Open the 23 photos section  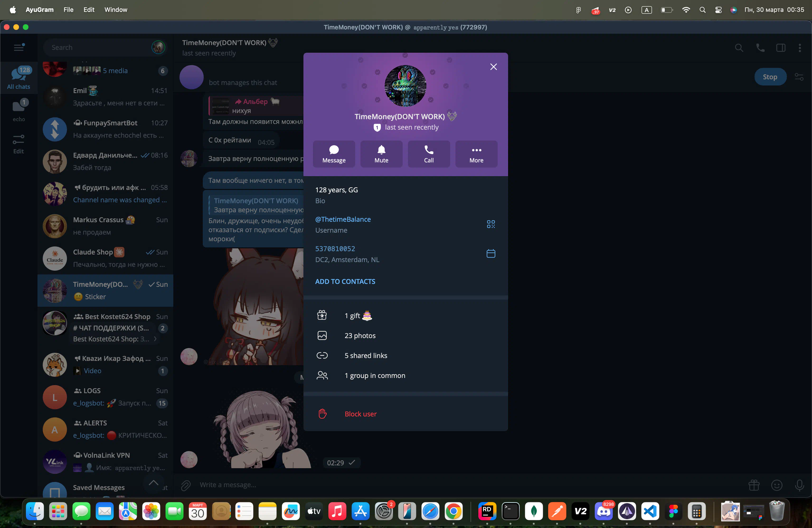click(x=360, y=336)
